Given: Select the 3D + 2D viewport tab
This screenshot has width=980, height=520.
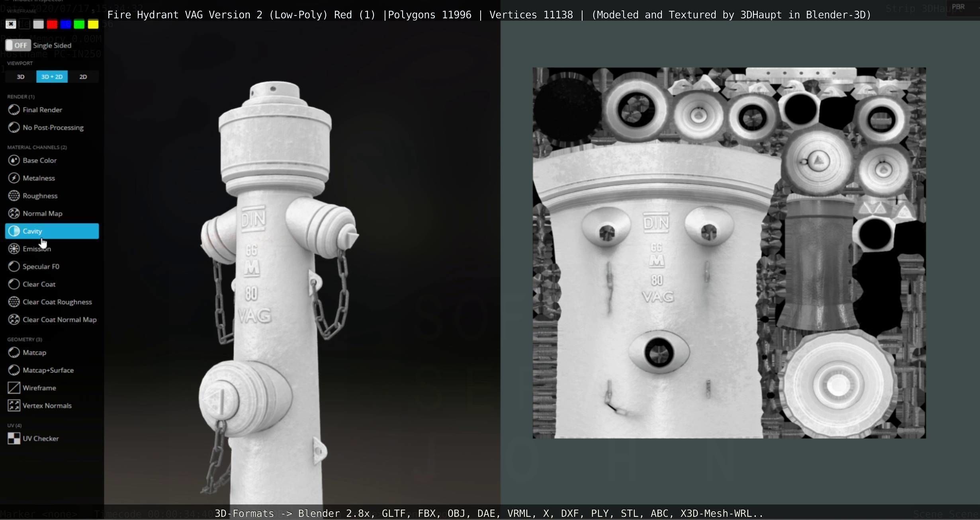Looking at the screenshot, I should click(52, 77).
